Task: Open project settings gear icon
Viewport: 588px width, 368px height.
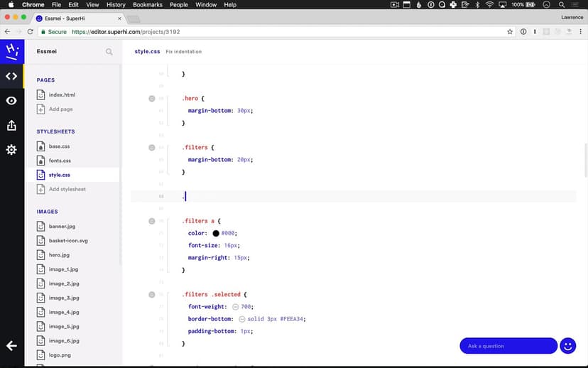Action: click(11, 150)
